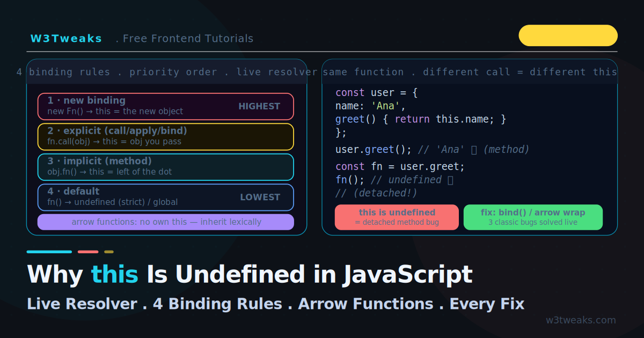Select the '3 · implicit (method)' card
The height and width of the screenshot is (338, 644).
(x=166, y=167)
